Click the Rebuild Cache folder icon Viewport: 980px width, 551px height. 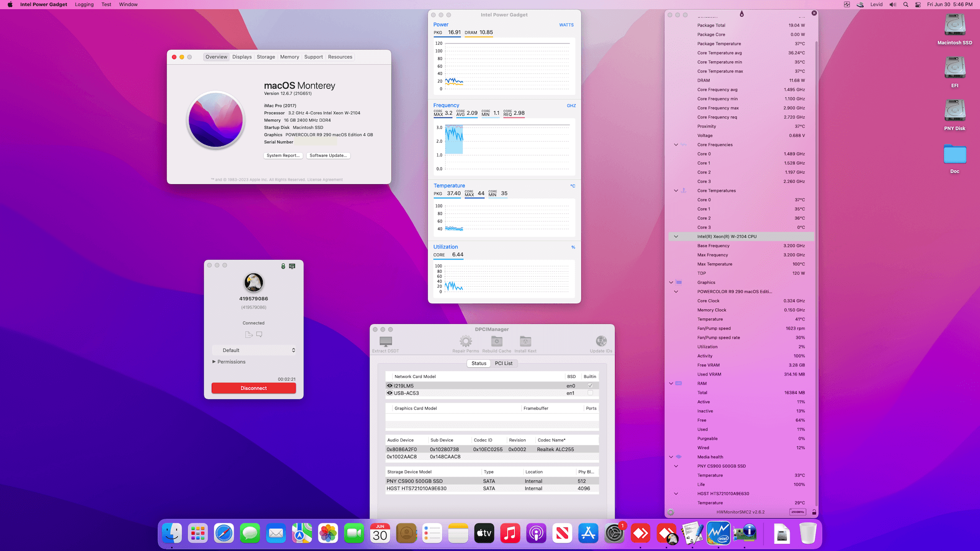497,341
